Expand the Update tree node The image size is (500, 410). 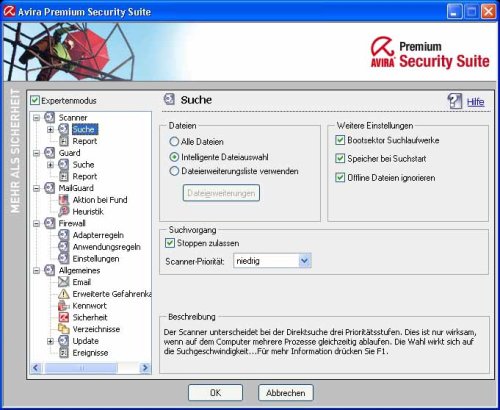pos(50,341)
